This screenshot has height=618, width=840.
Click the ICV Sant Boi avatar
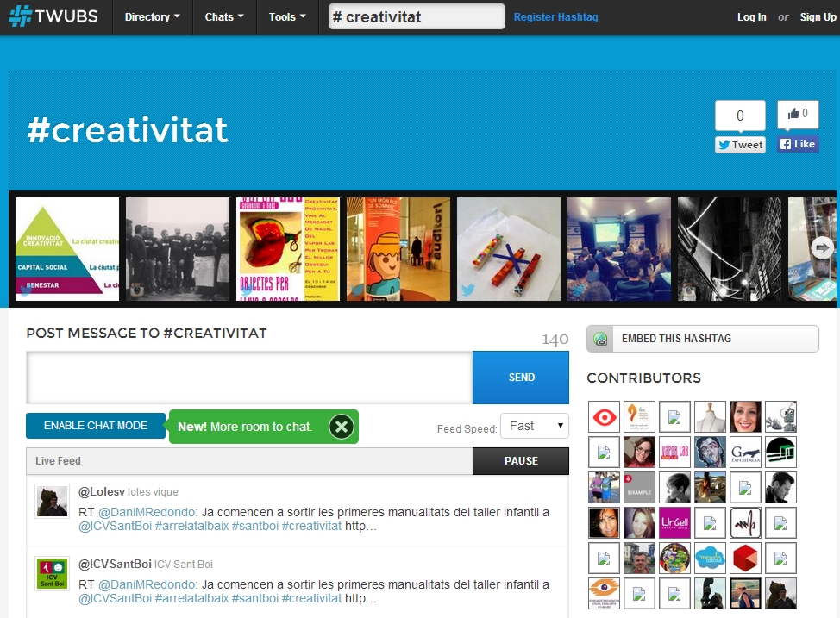click(52, 573)
